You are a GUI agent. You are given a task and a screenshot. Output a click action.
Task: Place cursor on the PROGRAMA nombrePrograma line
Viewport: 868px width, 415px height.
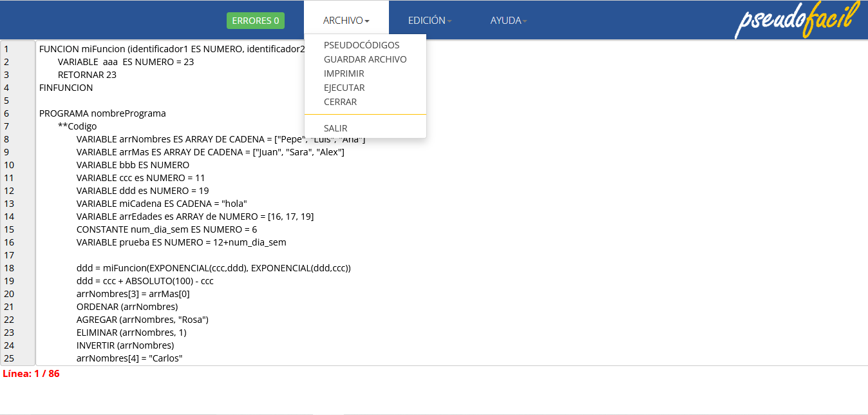(x=102, y=113)
